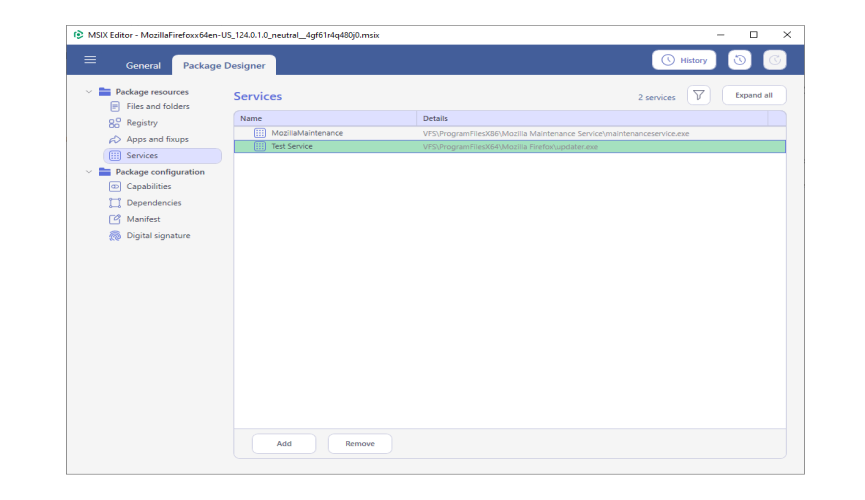Image resolution: width=865 pixels, height=500 pixels.
Task: Collapse the Package resources tree node
Action: click(x=89, y=92)
